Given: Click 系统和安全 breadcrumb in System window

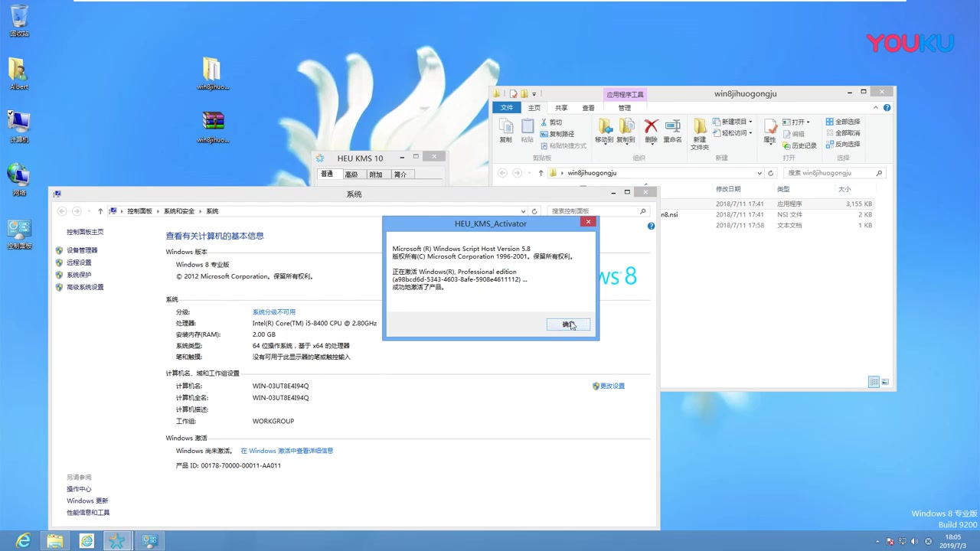Looking at the screenshot, I should pyautogui.click(x=179, y=211).
